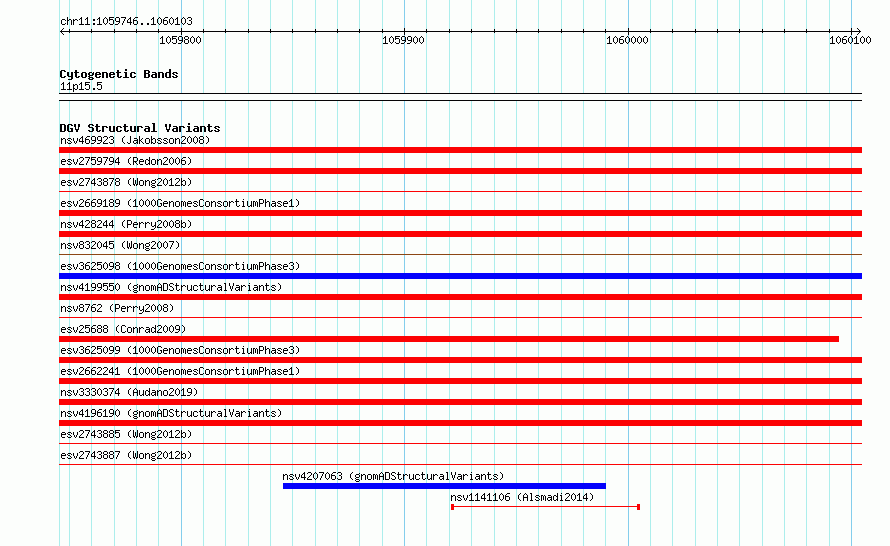Open variant nsv428244 (Perry2008b) label
The height and width of the screenshot is (546, 890).
pyautogui.click(x=126, y=224)
